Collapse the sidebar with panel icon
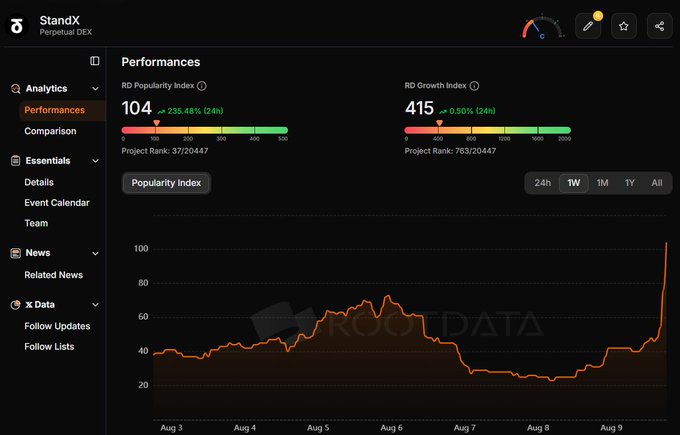This screenshot has height=435, width=680. (95, 61)
